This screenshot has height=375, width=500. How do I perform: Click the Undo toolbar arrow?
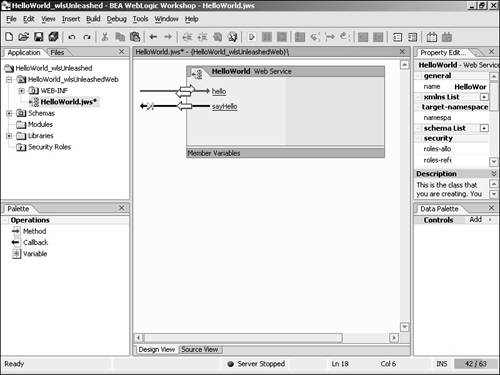tap(72, 37)
